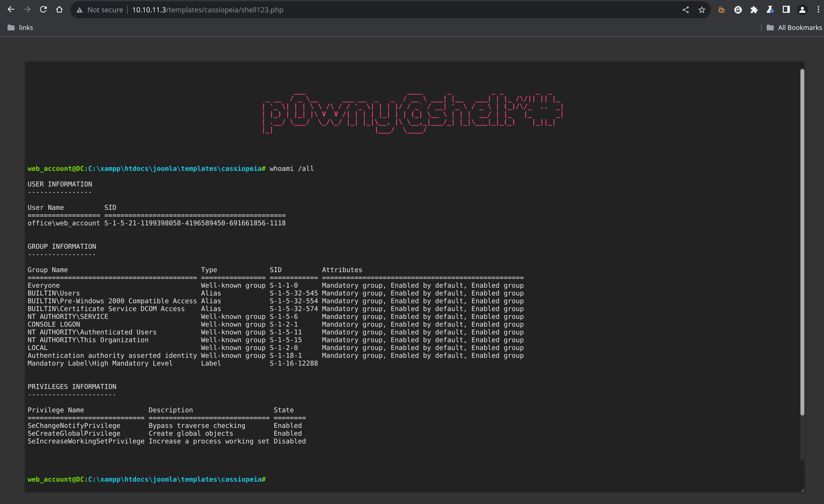Select the user SID ending in 1118

(x=195, y=223)
